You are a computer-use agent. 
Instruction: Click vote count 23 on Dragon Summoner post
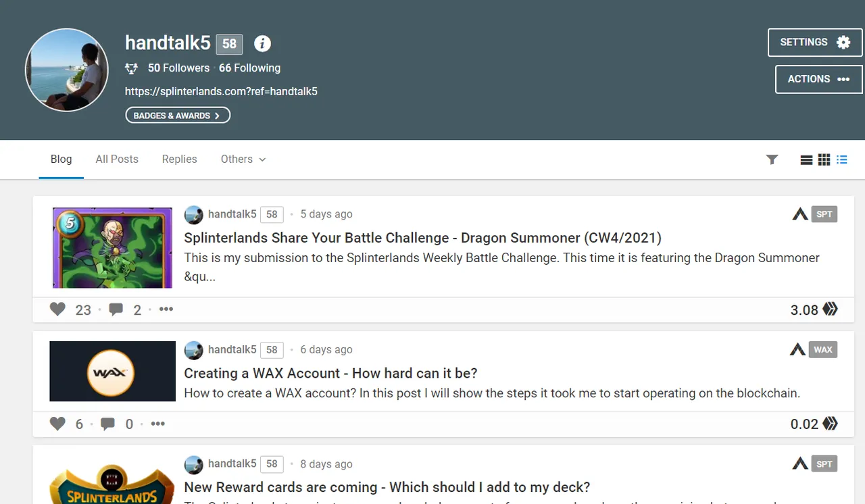click(83, 310)
